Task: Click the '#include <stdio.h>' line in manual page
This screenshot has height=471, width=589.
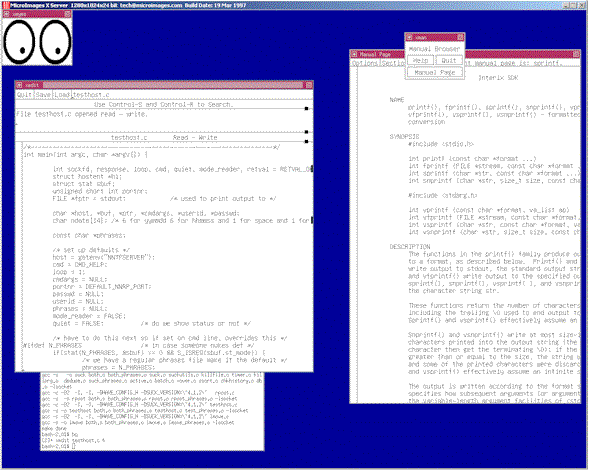Action: [x=441, y=144]
